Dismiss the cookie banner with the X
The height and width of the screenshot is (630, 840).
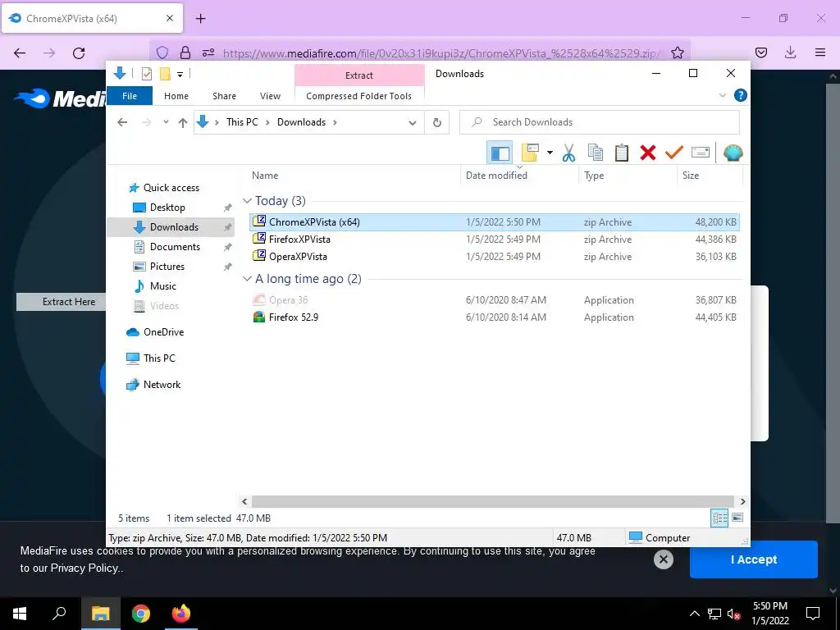(663, 559)
